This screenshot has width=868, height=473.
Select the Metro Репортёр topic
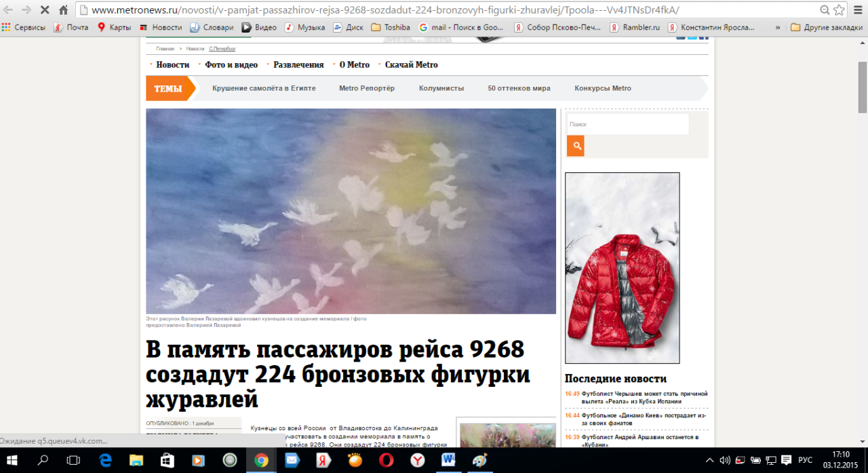click(367, 88)
